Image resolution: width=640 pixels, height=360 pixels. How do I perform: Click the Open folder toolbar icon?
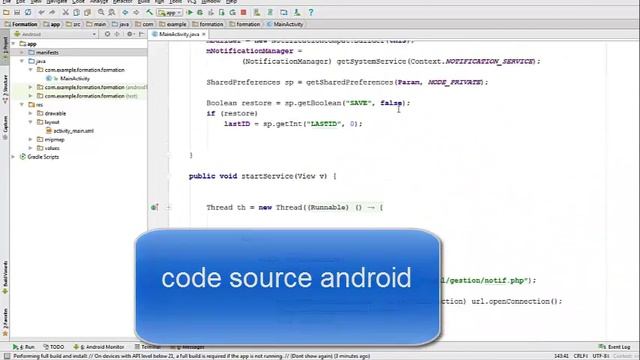point(6,13)
